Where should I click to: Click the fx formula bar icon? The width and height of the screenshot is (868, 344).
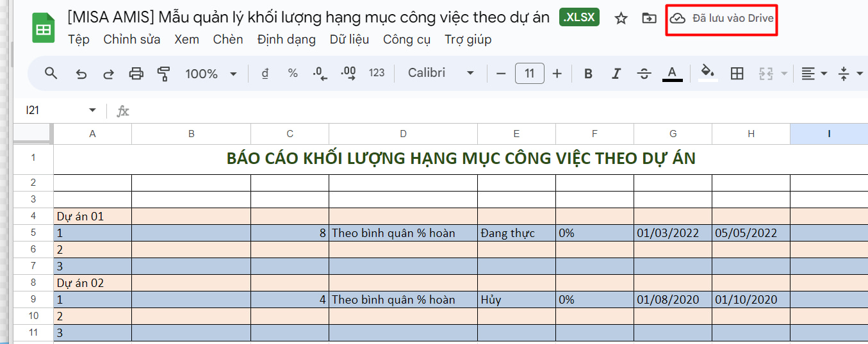(123, 111)
